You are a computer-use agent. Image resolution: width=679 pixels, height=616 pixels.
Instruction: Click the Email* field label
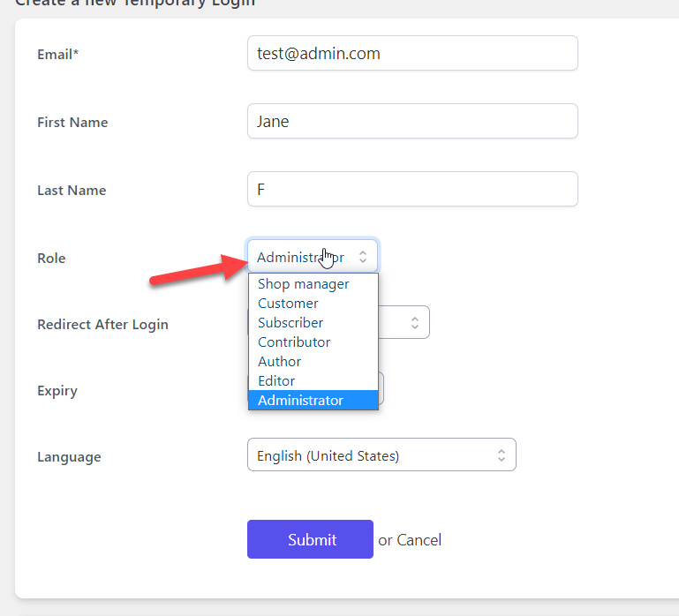pos(57,55)
